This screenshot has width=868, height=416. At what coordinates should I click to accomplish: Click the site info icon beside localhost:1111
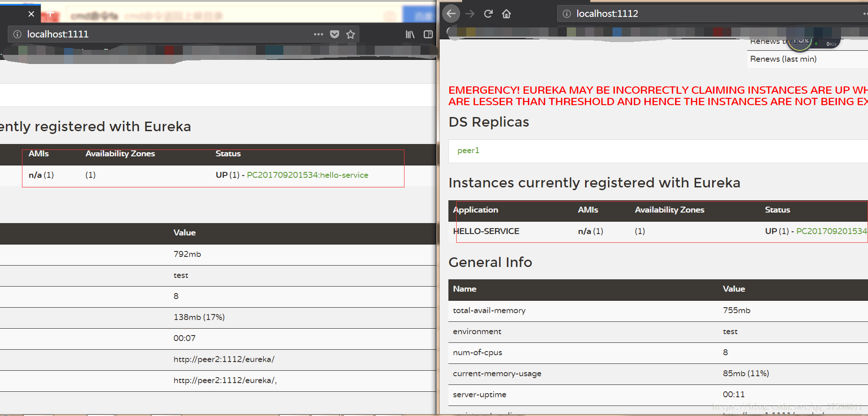click(x=17, y=34)
